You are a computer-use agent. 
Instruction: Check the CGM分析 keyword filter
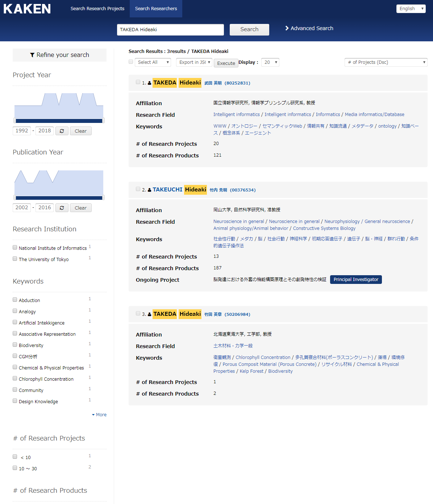15,356
